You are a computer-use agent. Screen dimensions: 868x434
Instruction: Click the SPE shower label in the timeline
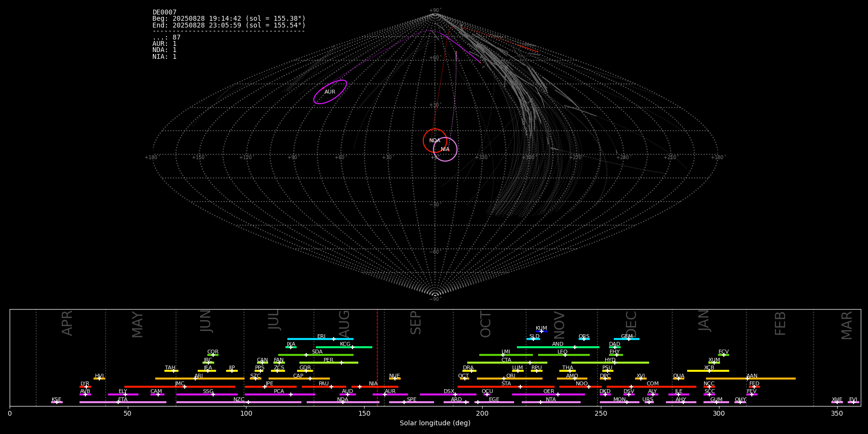tap(411, 399)
